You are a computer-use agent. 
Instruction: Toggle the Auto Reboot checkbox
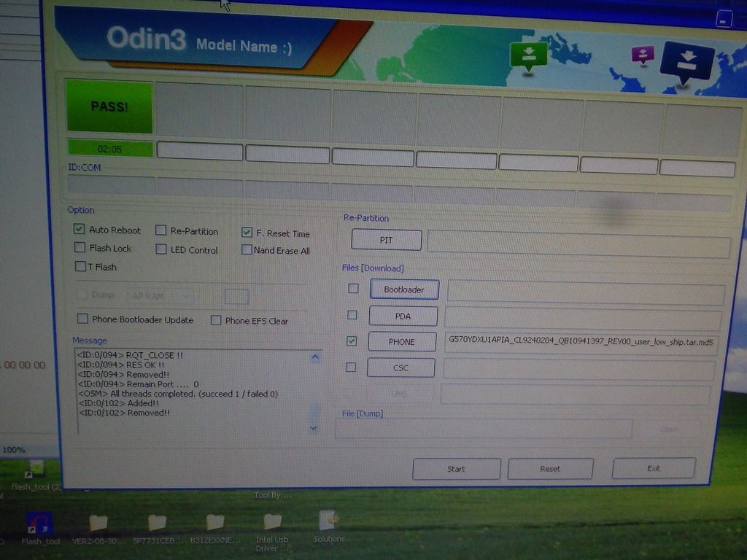click(x=79, y=229)
